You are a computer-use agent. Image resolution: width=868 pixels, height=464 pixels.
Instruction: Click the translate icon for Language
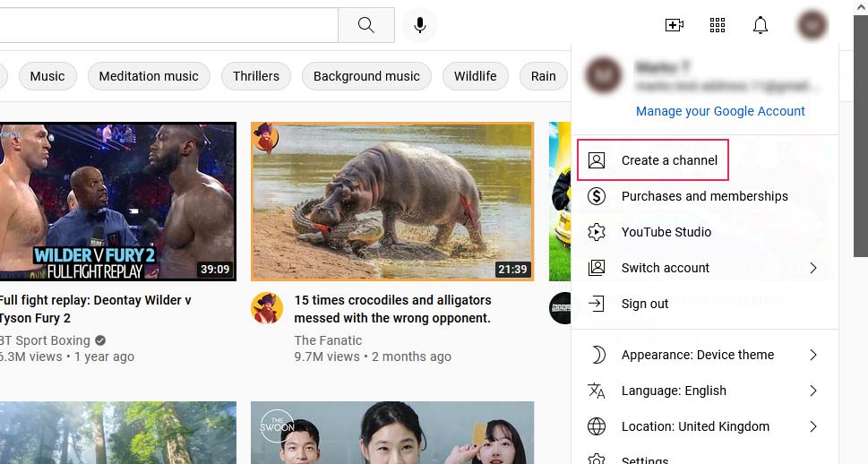pyautogui.click(x=597, y=391)
